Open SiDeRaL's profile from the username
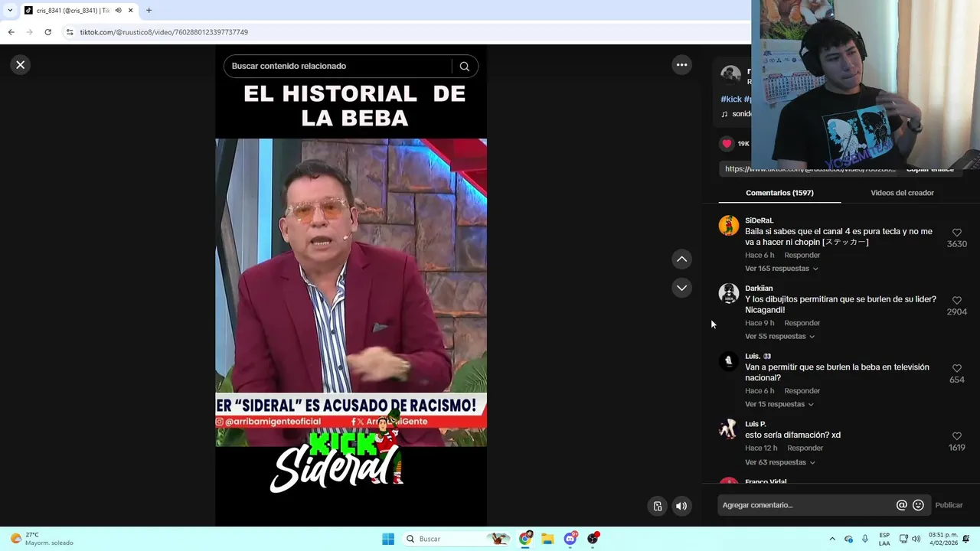The image size is (980, 551). [x=759, y=220]
